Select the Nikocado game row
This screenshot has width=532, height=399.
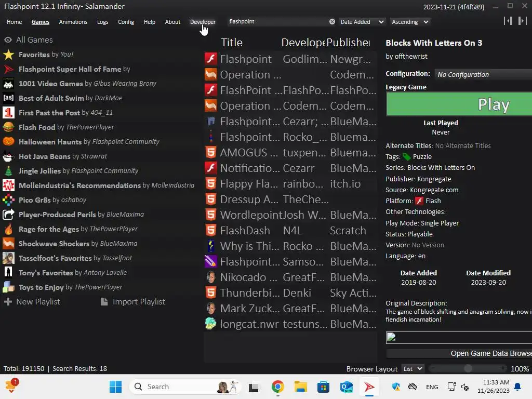[291, 277]
